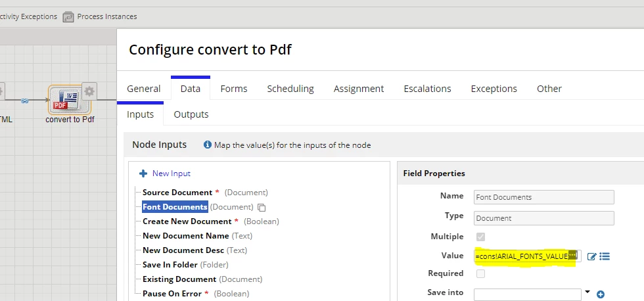The width and height of the screenshot is (644, 301).
Task: Open the Escalations tab
Action: tap(427, 89)
